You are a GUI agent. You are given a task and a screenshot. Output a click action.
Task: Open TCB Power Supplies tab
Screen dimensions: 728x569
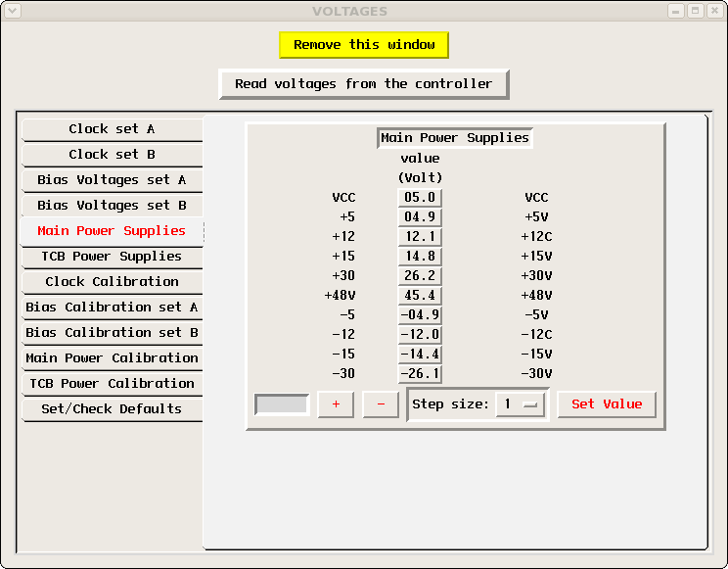[x=112, y=257]
